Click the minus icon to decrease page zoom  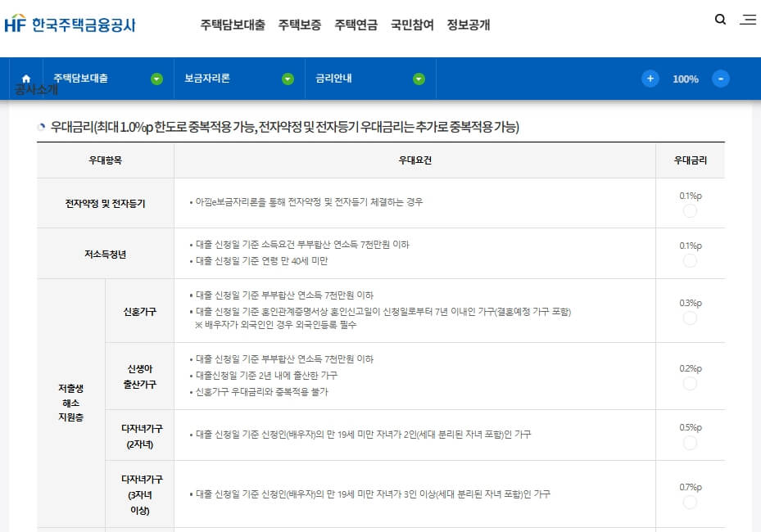pyautogui.click(x=720, y=79)
